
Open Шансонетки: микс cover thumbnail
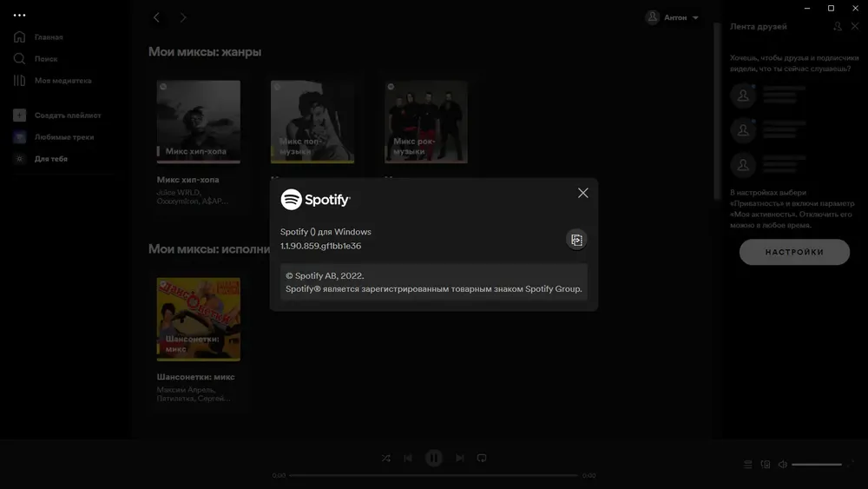198,320
